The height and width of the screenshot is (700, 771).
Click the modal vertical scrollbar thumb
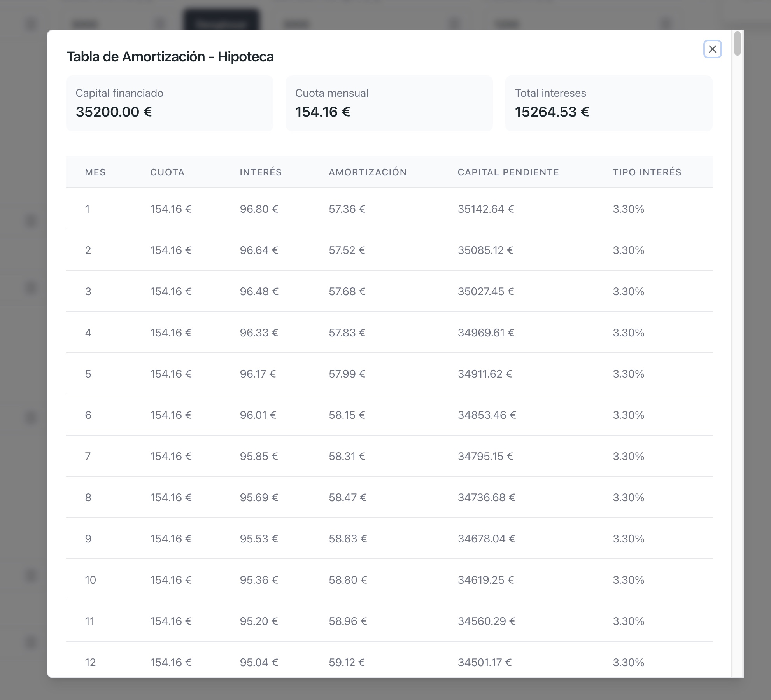coord(737,44)
